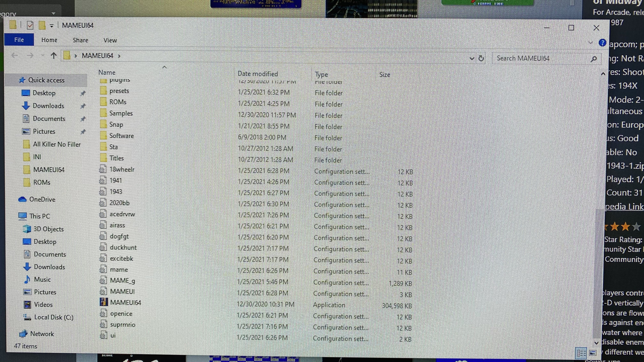Click the file list scroll up arrow

[603, 74]
